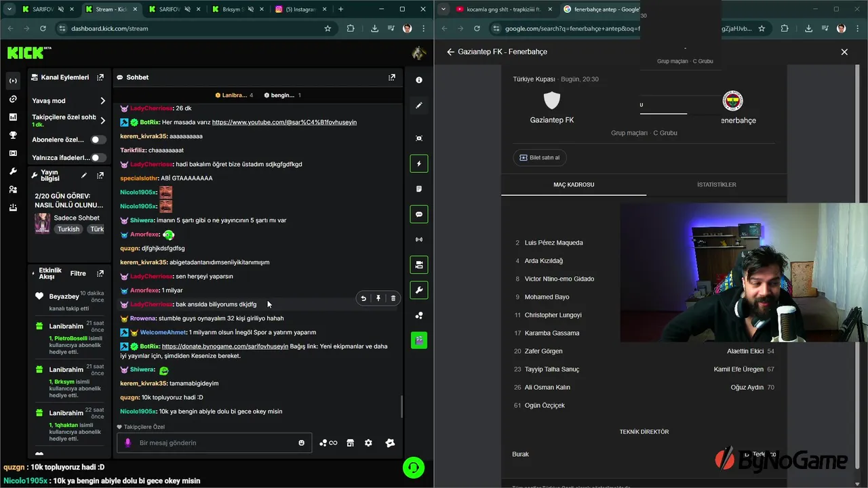Open the Chrome tab search dropdown arrow

pyautogui.click(x=9, y=9)
